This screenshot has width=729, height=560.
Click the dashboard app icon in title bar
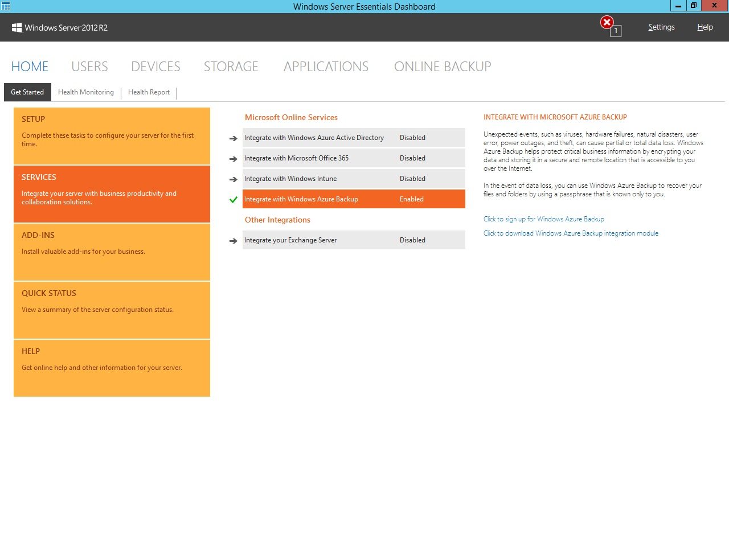click(x=6, y=6)
